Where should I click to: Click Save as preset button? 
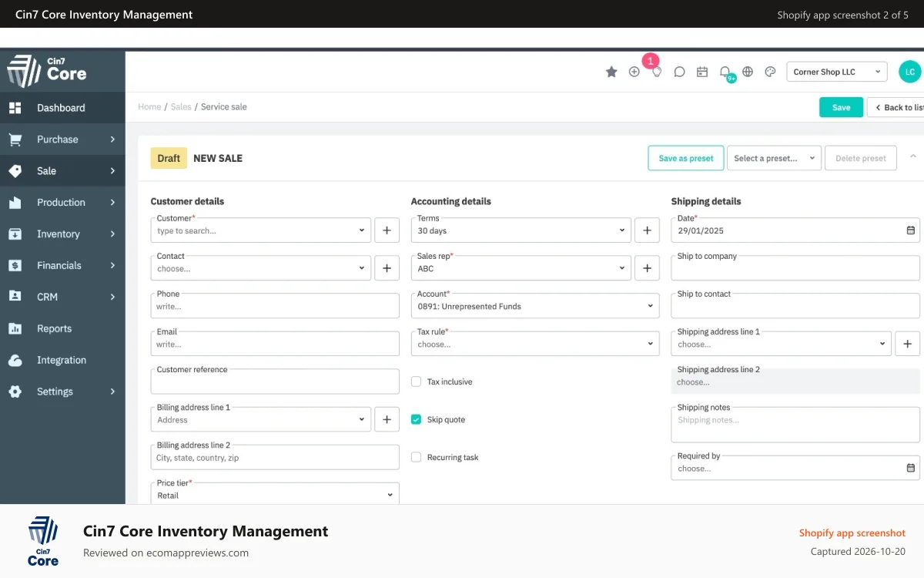[x=686, y=158]
